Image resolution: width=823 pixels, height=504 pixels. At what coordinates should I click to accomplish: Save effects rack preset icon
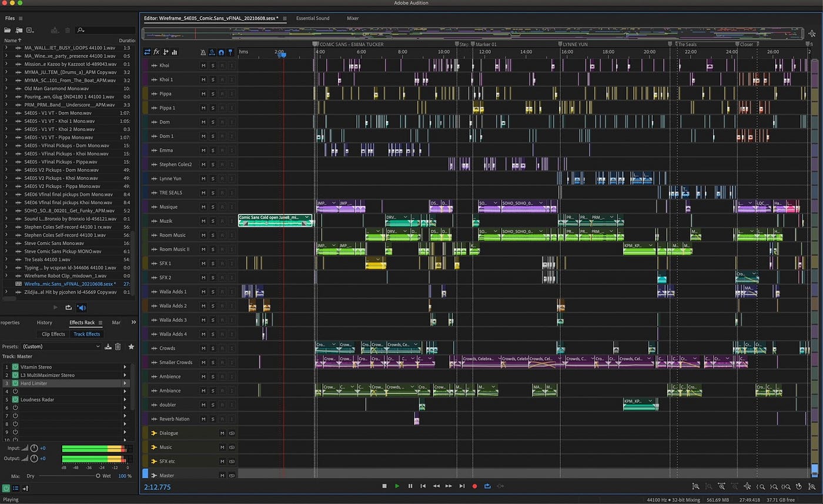click(x=108, y=347)
